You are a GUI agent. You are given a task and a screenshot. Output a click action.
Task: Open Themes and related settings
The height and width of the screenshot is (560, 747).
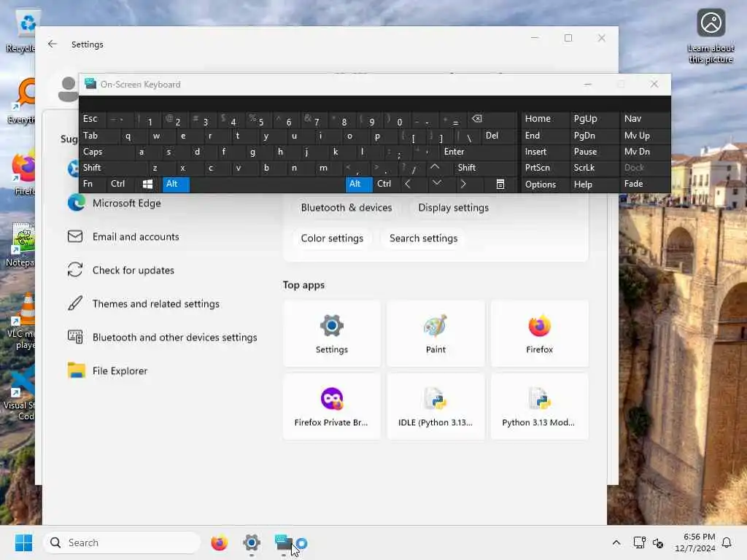156,304
